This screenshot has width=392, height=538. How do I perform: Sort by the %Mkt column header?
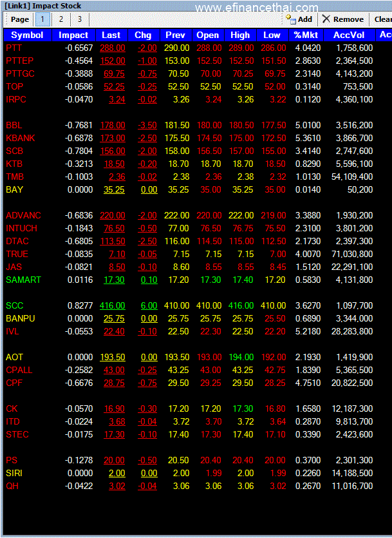[x=306, y=35]
